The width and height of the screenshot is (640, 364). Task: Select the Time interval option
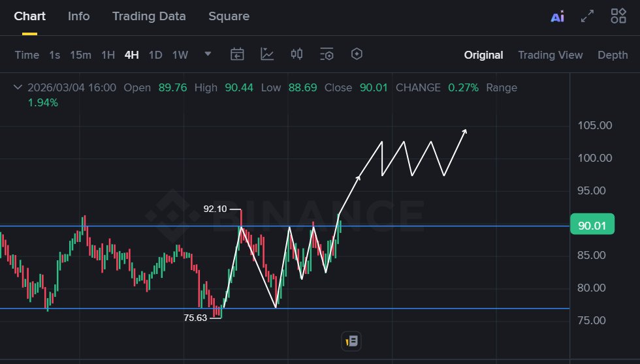[27, 55]
